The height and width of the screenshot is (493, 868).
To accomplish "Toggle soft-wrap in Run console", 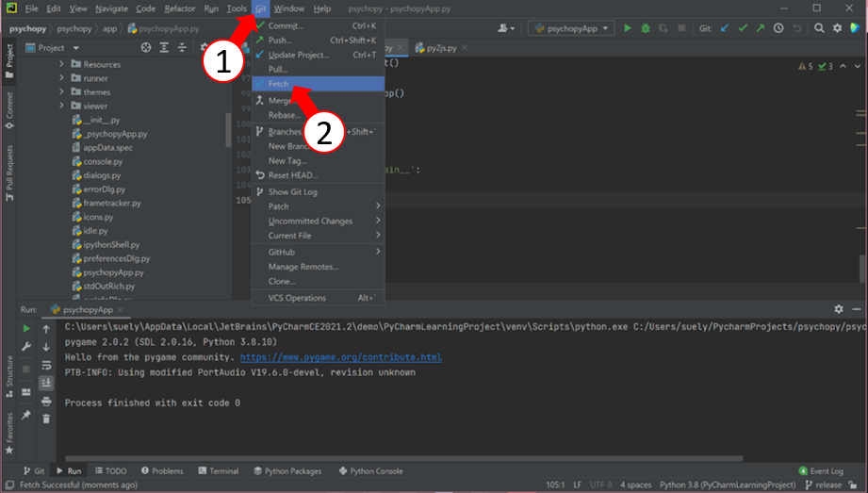I will pyautogui.click(x=46, y=365).
